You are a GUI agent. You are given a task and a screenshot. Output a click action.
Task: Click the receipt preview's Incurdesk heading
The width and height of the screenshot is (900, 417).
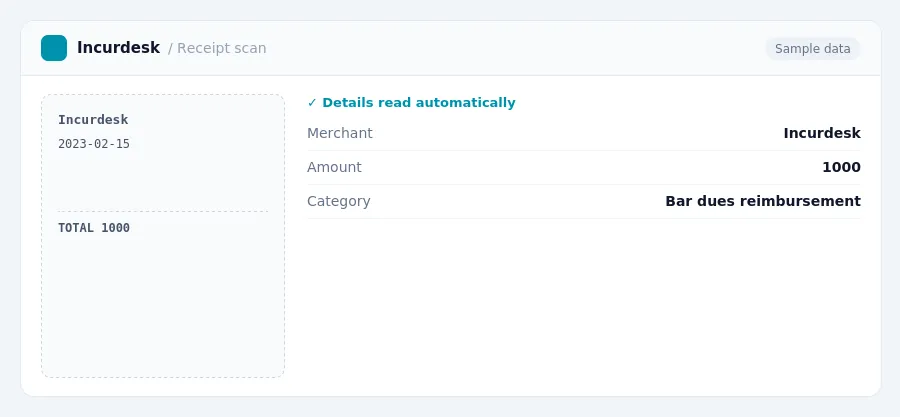point(93,120)
